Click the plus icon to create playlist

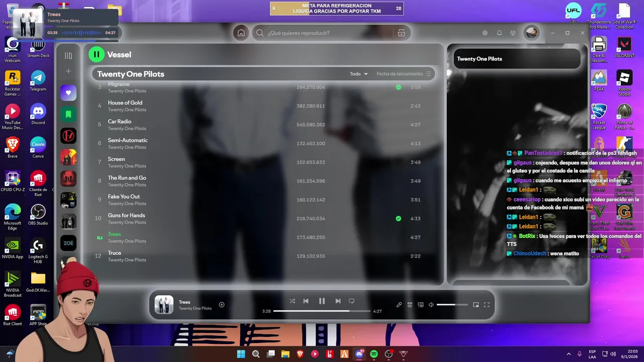tap(68, 71)
